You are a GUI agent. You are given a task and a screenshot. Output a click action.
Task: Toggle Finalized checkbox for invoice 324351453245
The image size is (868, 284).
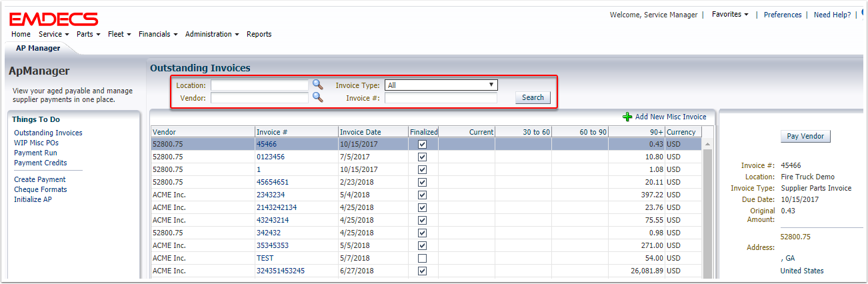click(422, 271)
